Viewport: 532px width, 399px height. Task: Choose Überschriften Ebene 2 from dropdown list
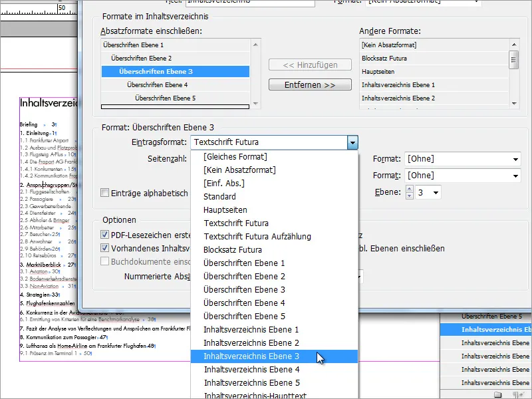[274, 277]
